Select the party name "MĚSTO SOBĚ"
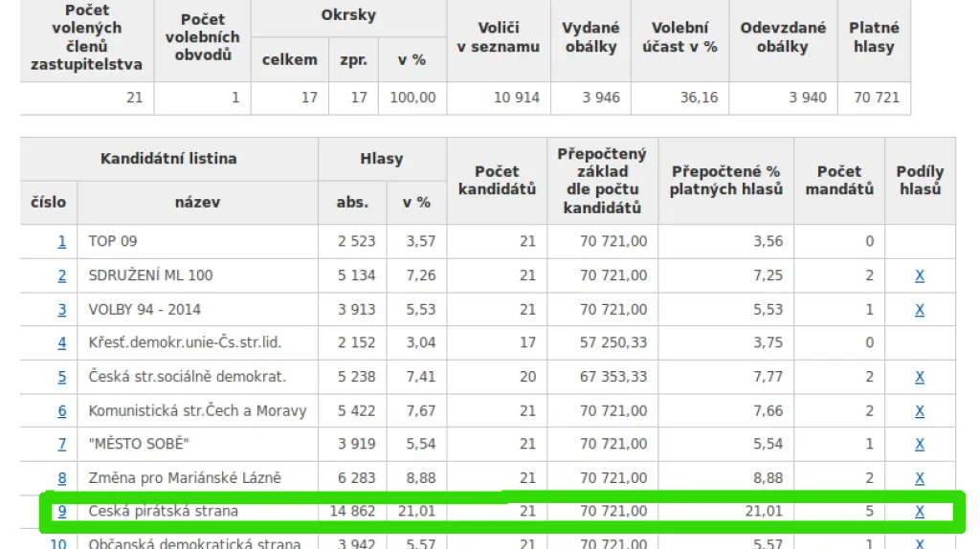 pos(139,444)
